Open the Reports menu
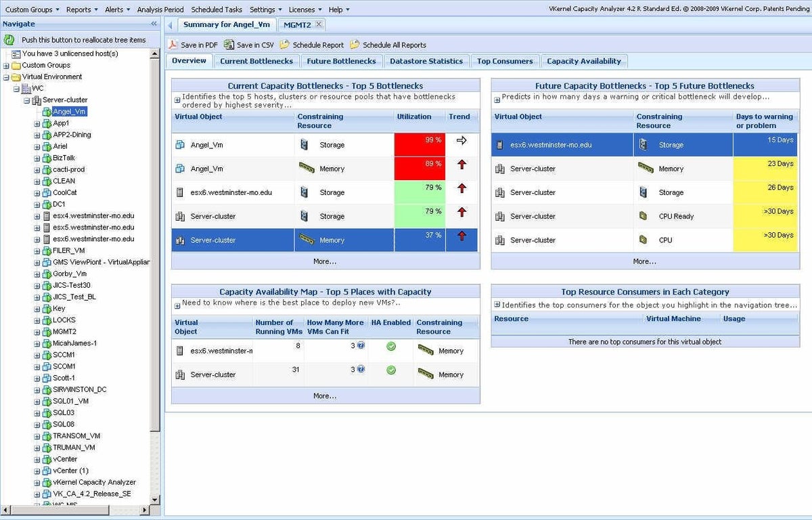Screen dimensions: 812x520 [82, 9]
